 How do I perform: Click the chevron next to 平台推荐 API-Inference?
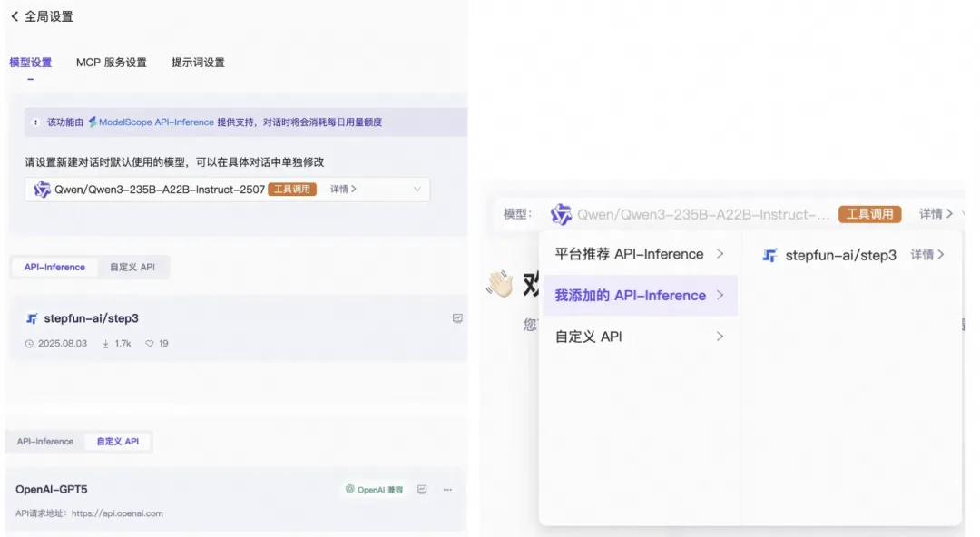click(720, 254)
